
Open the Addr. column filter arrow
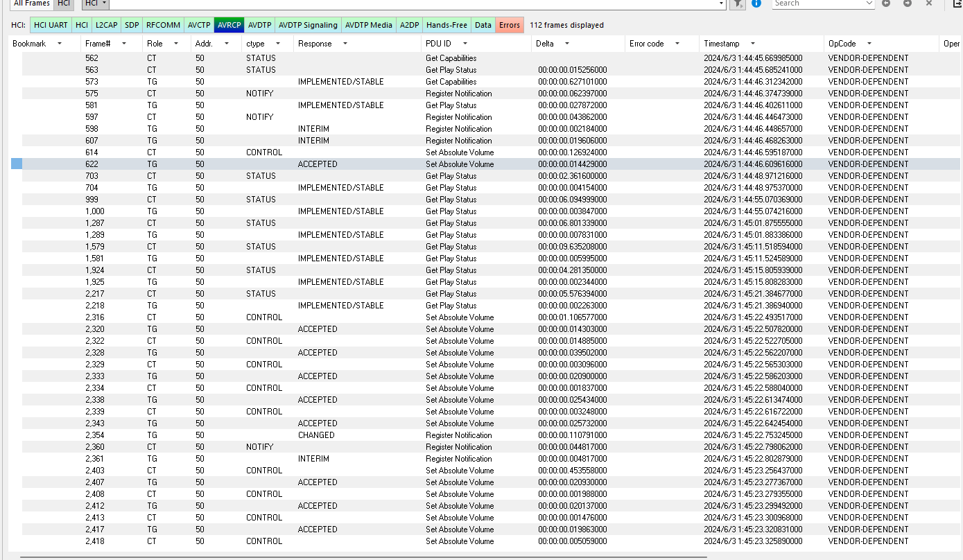coord(227,44)
